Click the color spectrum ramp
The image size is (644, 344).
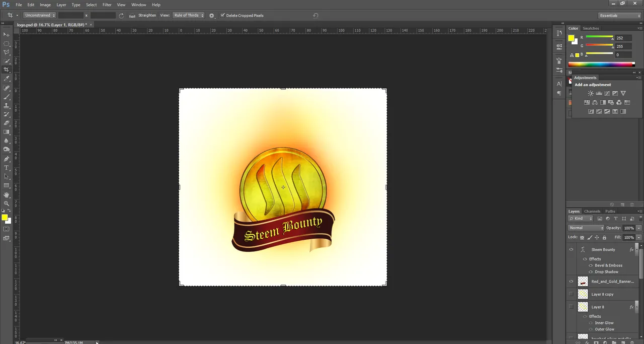click(x=601, y=64)
